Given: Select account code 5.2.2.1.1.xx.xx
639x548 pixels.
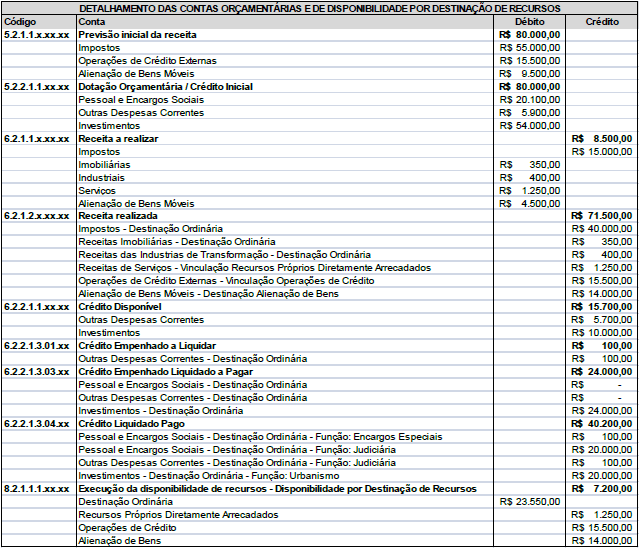Looking at the screenshot, I should coord(37,86).
